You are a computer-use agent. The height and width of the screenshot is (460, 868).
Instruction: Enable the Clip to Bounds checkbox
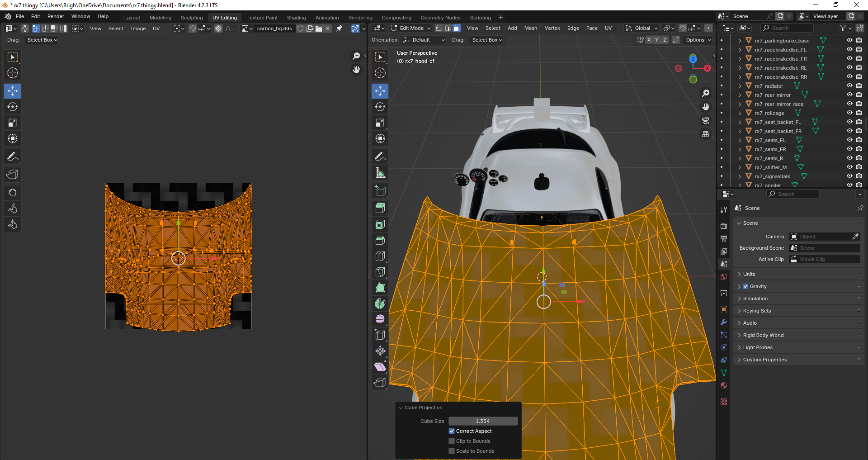coord(452,441)
